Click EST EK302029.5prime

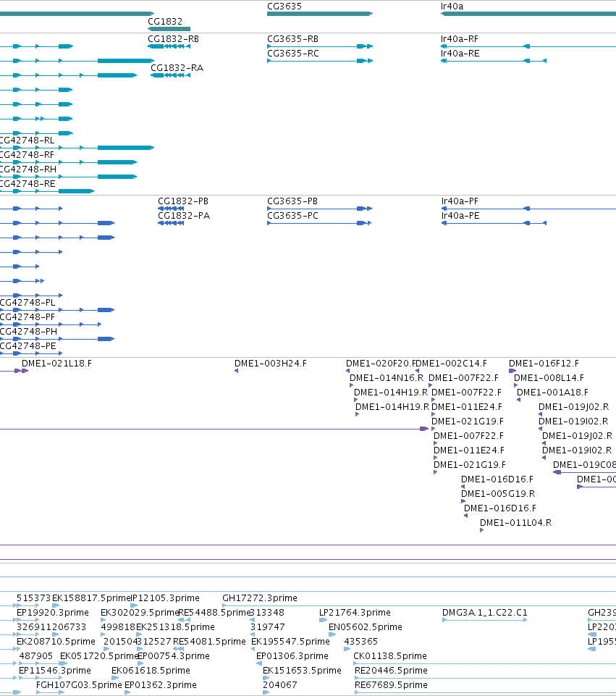140,613
